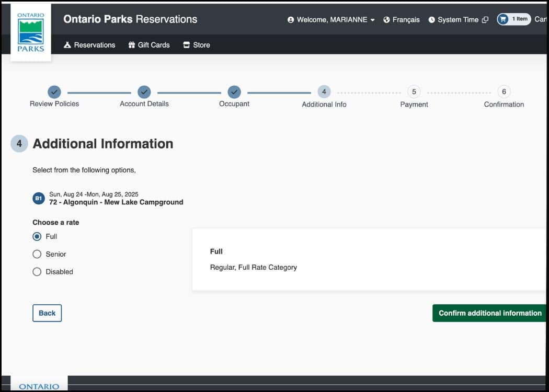Select the Senior rate option
Viewport: 549px width, 392px height.
click(x=37, y=254)
